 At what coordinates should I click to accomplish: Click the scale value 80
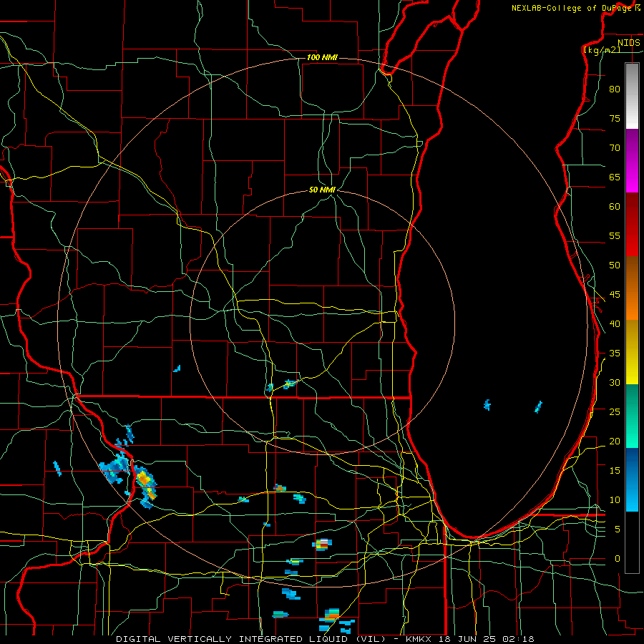point(615,89)
